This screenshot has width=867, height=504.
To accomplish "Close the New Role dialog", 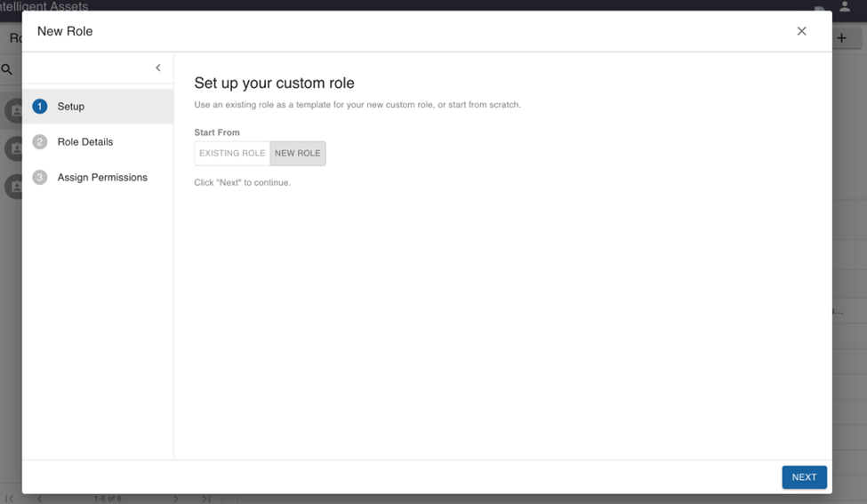I will click(x=801, y=31).
